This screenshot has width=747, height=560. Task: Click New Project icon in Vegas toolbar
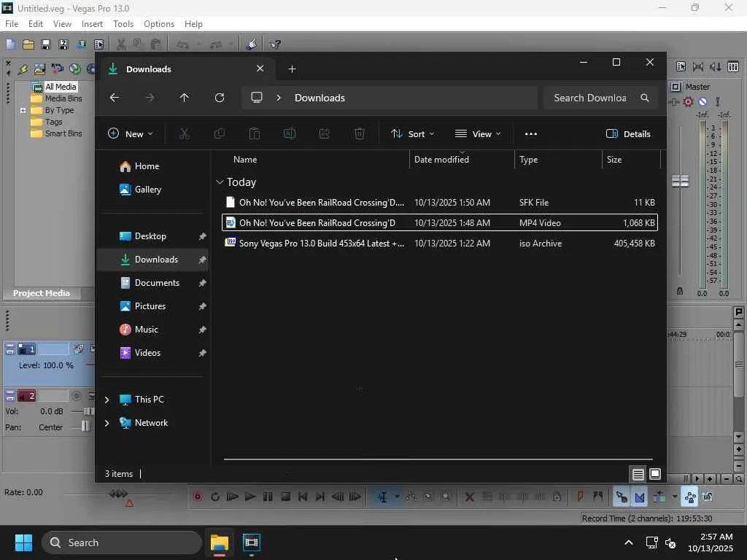pyautogui.click(x=10, y=44)
